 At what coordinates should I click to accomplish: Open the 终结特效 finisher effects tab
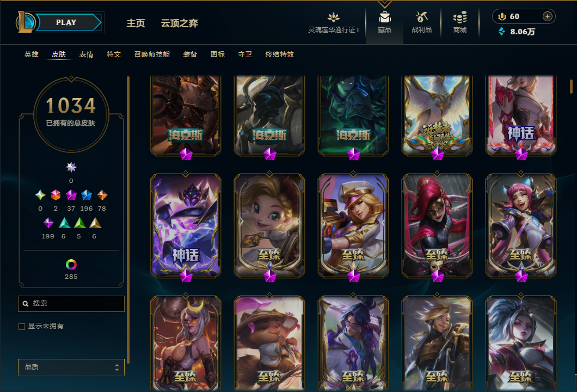[279, 54]
